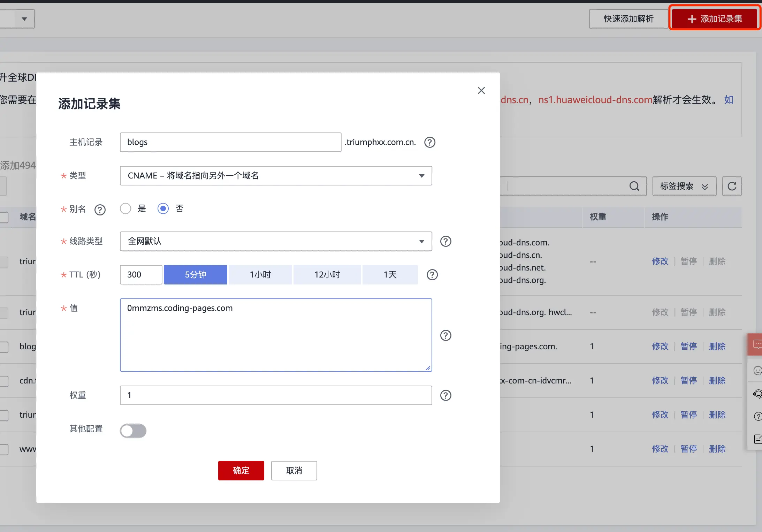Open the 类型 CNAME dropdown

click(275, 176)
